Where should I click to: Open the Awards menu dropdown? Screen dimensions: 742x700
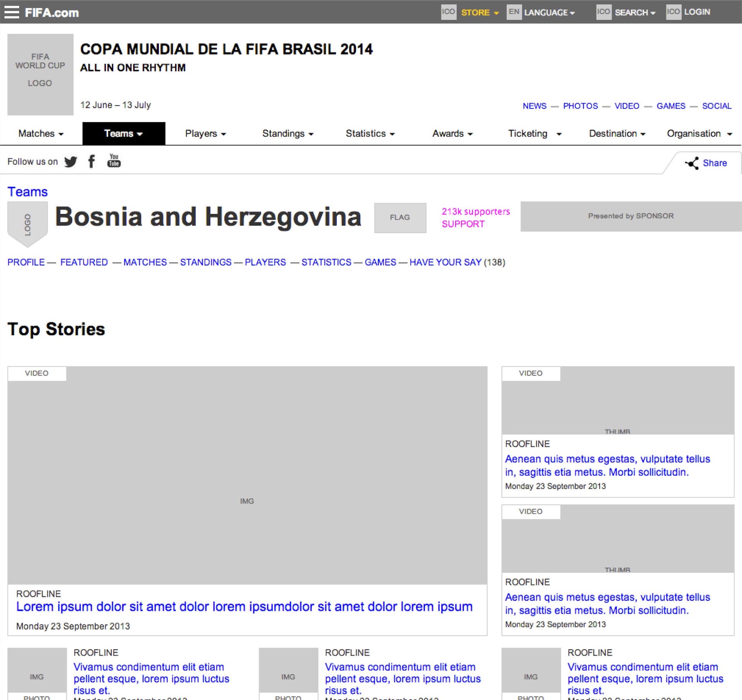tap(453, 134)
